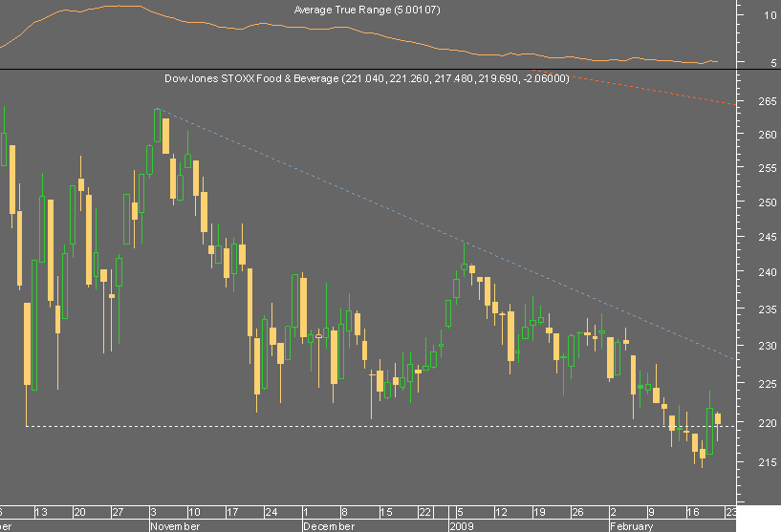781x532 pixels.
Task: Click the 225 price axis label
Action: 768,384
